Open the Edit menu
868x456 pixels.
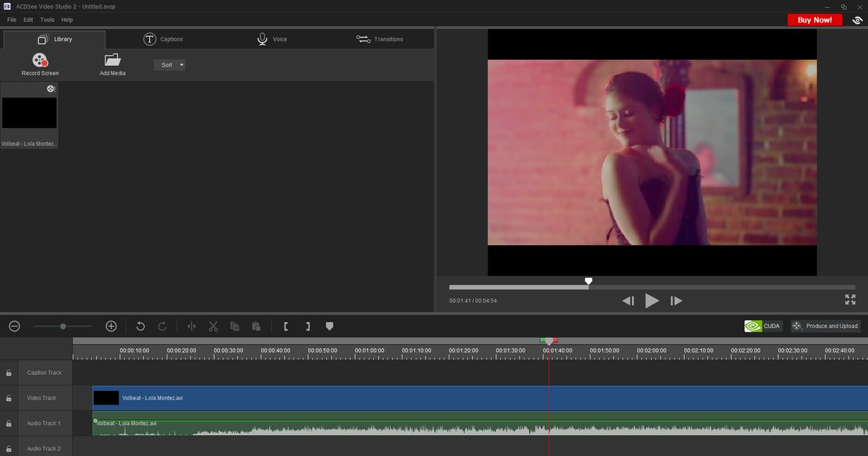[28, 20]
